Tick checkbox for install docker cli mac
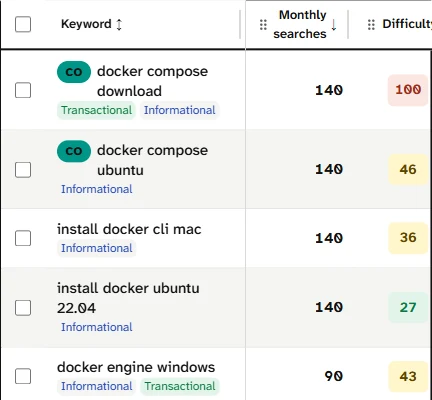The image size is (432, 400). tap(23, 238)
